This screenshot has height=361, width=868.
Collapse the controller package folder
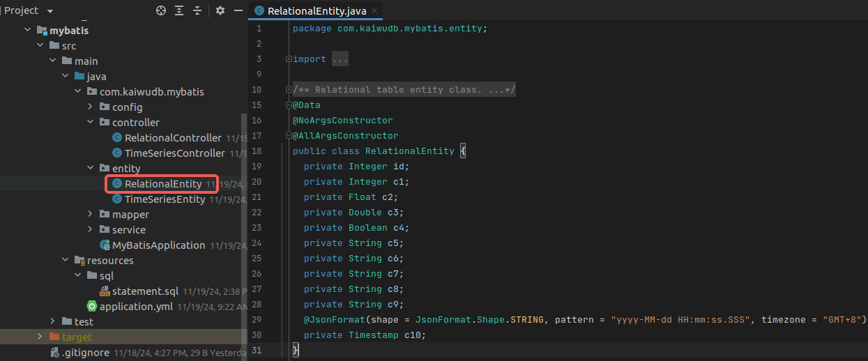(91, 122)
